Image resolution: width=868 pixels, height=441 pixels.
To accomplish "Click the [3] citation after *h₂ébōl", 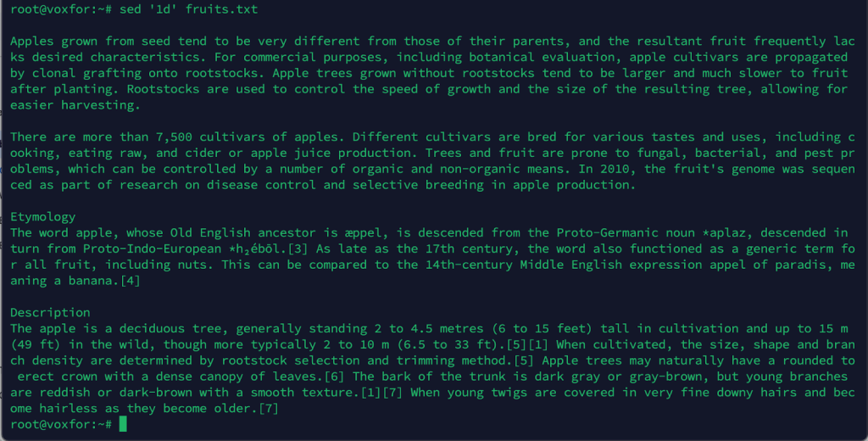I will pos(298,248).
